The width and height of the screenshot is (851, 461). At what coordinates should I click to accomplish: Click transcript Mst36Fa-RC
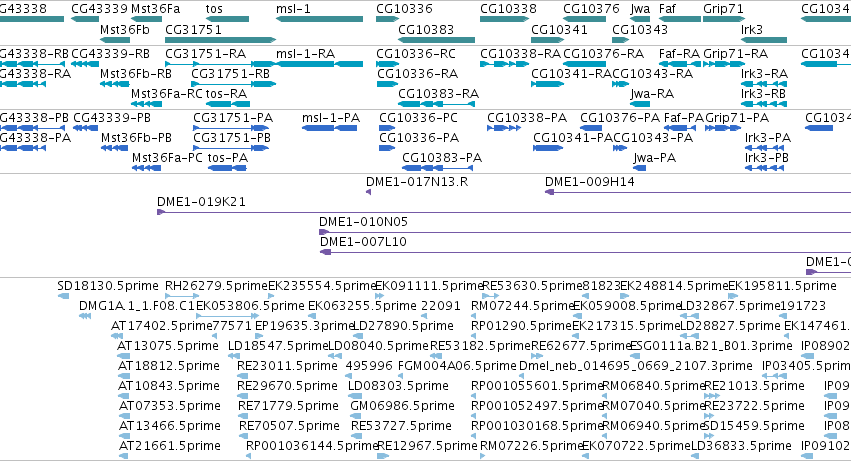point(167,94)
